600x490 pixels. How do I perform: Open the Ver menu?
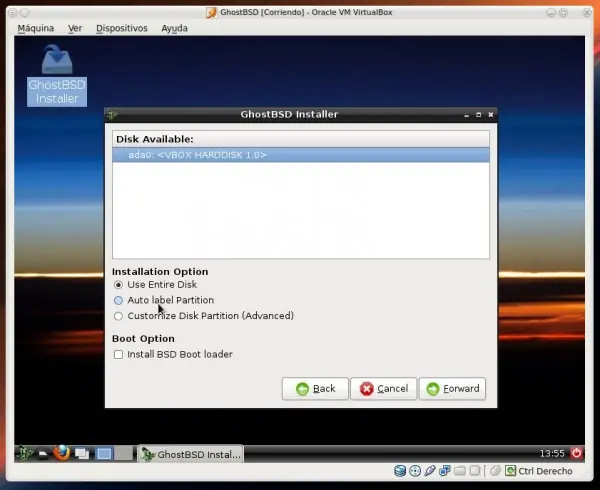[x=75, y=28]
